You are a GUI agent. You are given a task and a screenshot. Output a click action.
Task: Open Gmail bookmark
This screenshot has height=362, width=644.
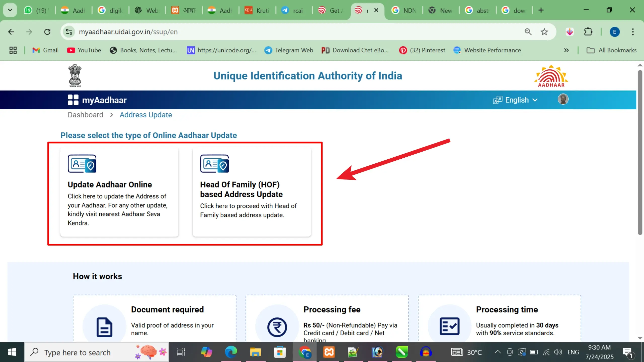pos(46,50)
